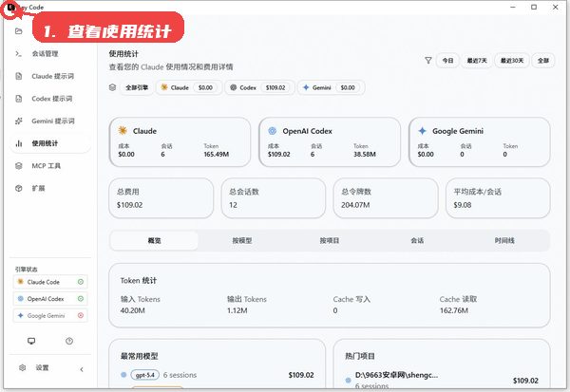Click the monitor icon in the sidebar footer
This screenshot has height=392, width=570.
pos(31,341)
